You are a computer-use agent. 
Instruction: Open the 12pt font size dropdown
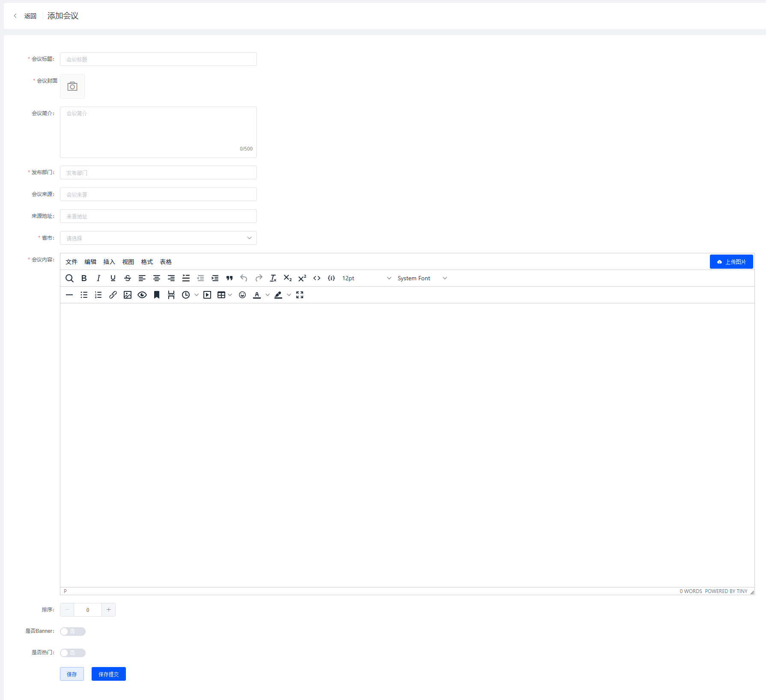click(367, 278)
